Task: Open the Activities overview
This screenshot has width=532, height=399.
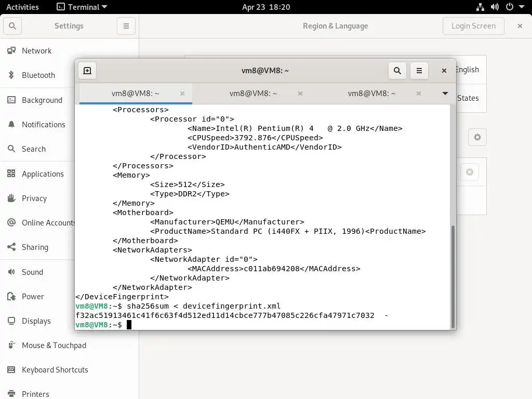Action: (x=22, y=7)
